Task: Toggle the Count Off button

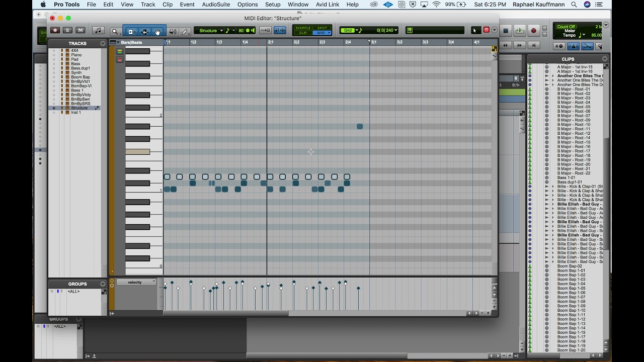Action: coord(566,27)
